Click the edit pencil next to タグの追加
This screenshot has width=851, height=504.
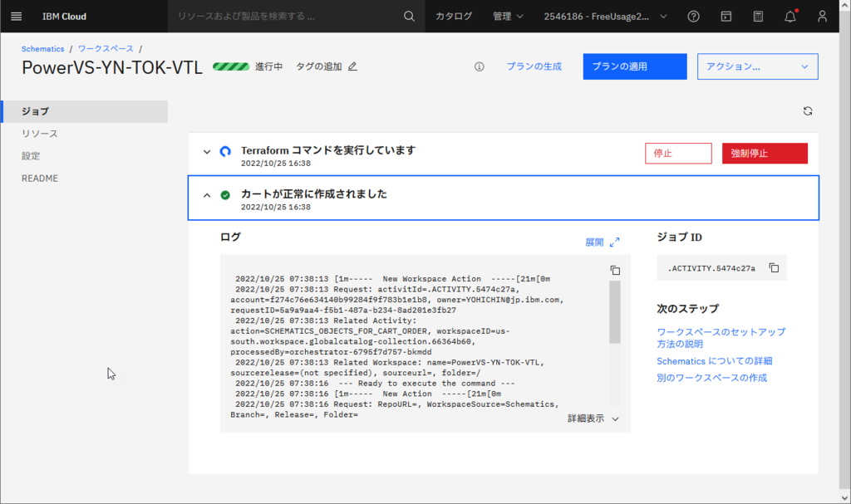point(352,66)
